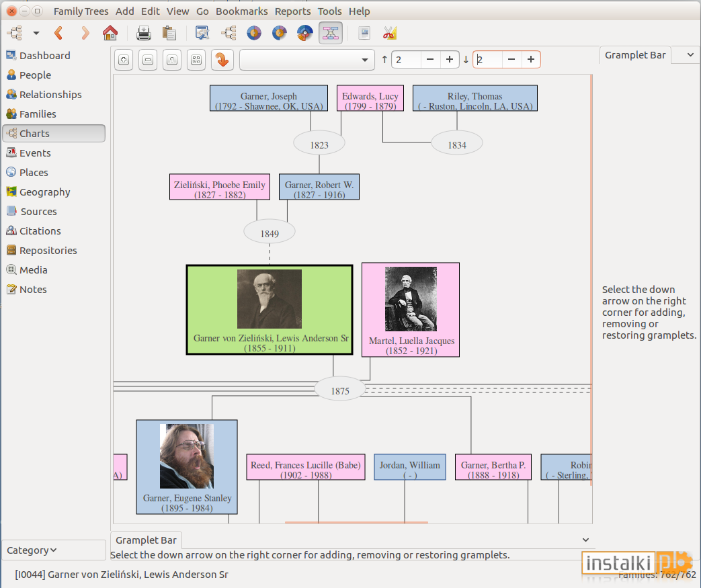Click the chart view configuration tree icon
This screenshot has width=701, height=588.
pos(15,33)
